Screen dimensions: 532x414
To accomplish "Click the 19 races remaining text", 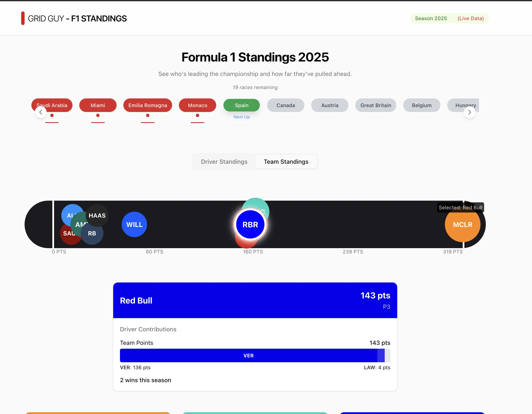I will (x=255, y=87).
